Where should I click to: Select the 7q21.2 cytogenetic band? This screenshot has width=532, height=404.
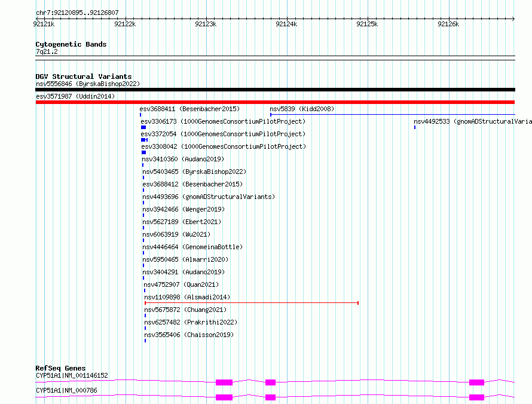click(x=47, y=52)
